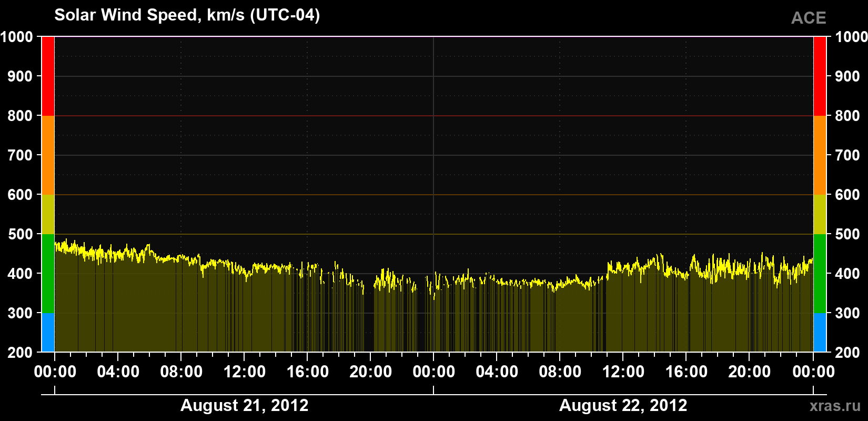This screenshot has height=421, width=868.
Task: Click the left axis value 500
Action: tap(20, 234)
